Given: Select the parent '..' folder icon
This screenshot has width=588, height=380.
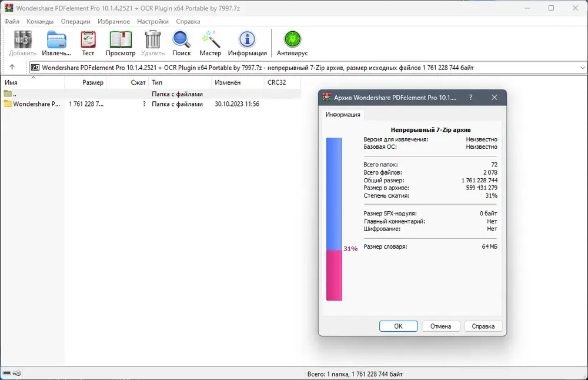Looking at the screenshot, I should [x=8, y=94].
